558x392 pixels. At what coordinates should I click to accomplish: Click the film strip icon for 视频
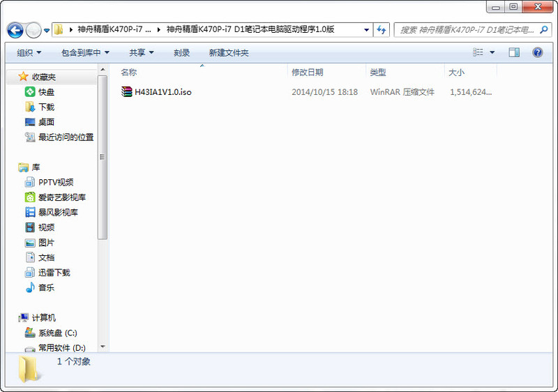[30, 227]
